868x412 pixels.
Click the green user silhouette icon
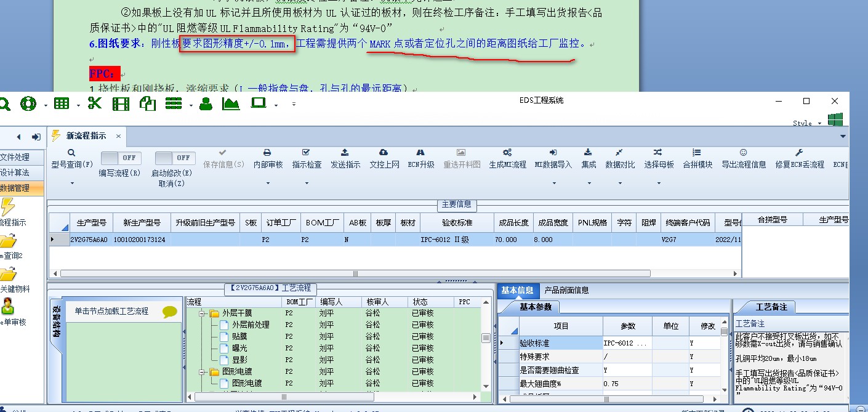point(206,103)
